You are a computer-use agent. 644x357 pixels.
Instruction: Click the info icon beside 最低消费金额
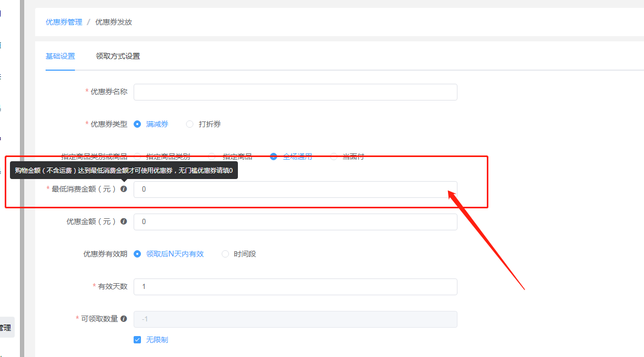pyautogui.click(x=124, y=189)
